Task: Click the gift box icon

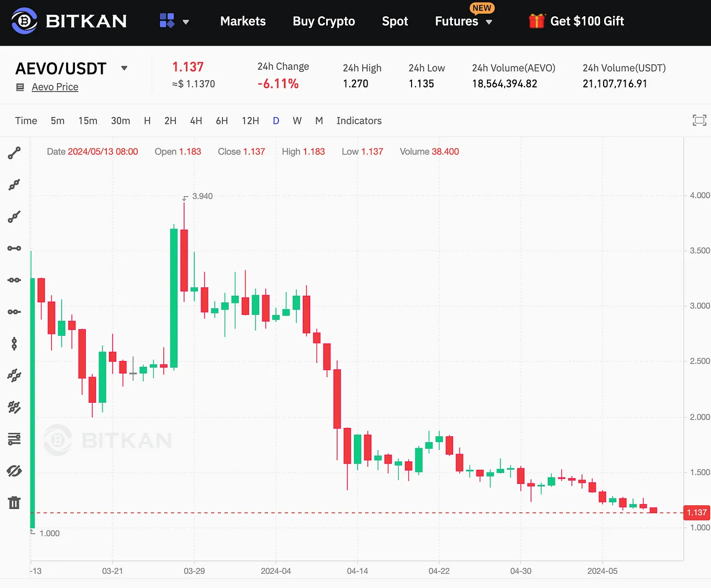Action: point(537,21)
